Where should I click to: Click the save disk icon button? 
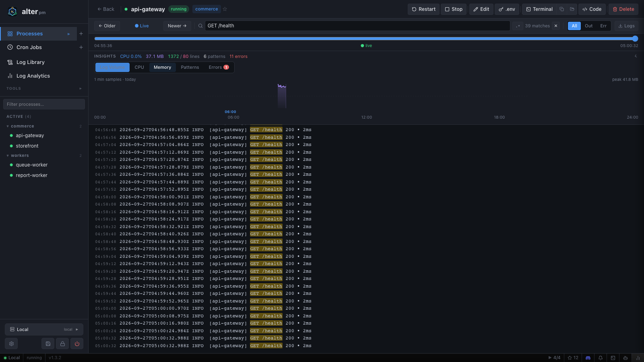coord(48,343)
